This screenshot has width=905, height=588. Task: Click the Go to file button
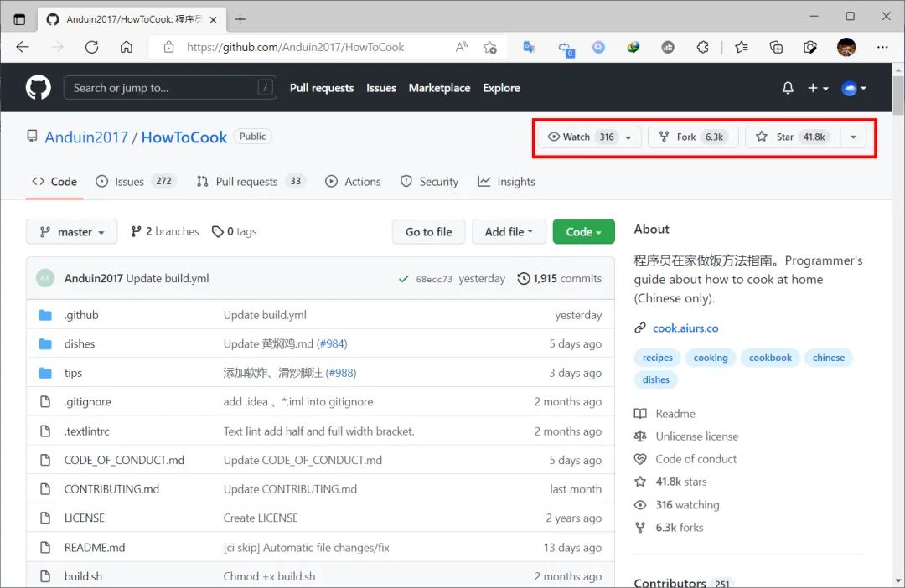tap(428, 231)
